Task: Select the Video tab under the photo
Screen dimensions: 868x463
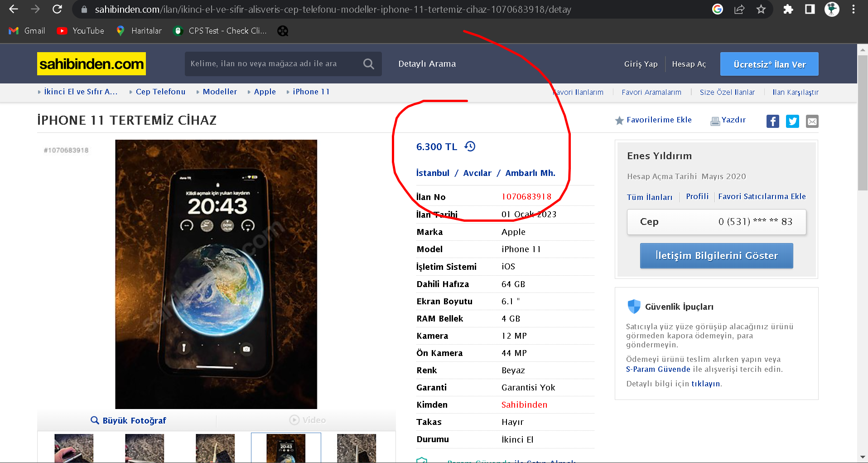Action: point(308,420)
